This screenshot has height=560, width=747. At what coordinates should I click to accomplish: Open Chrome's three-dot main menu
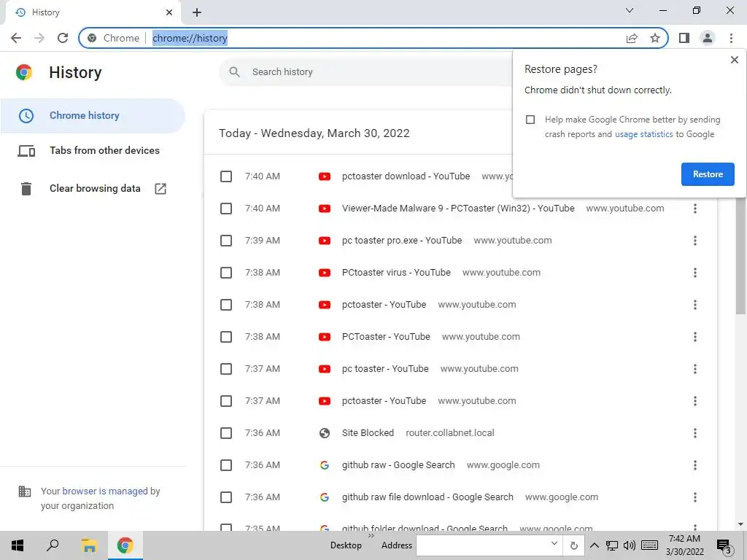click(x=731, y=38)
